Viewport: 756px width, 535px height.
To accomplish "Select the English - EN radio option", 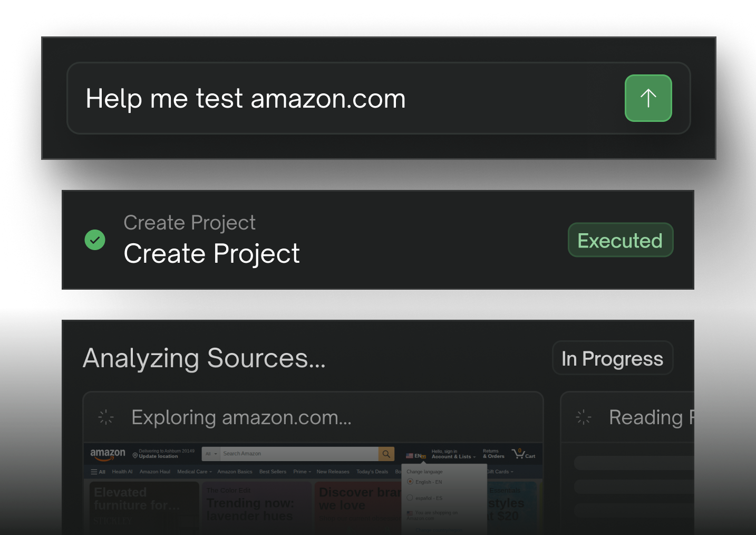I will [410, 482].
